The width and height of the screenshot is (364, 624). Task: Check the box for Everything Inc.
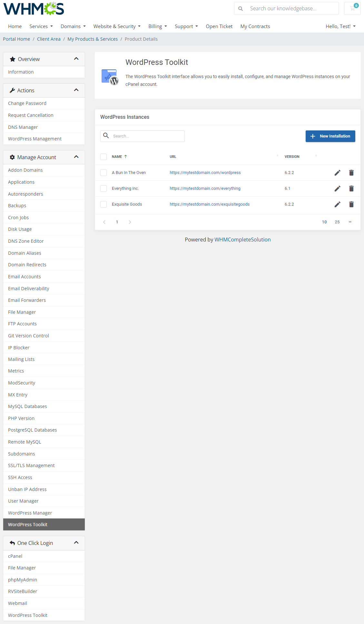click(x=103, y=189)
